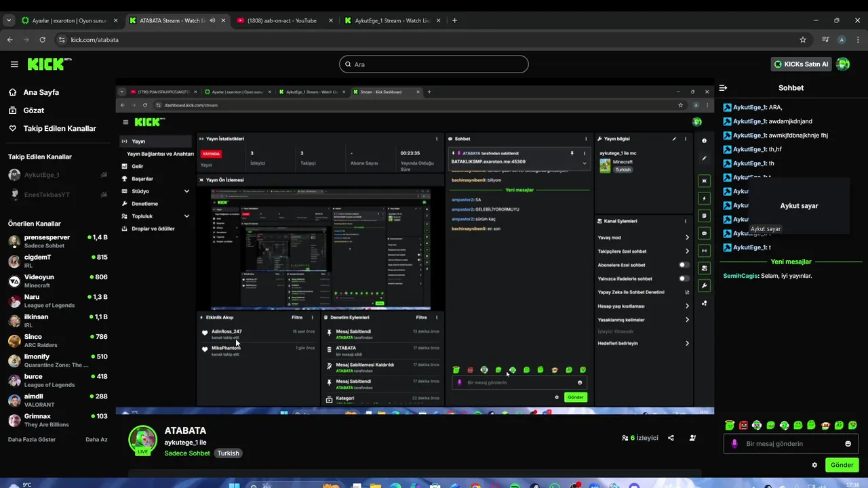Viewport: 868px width, 488px height.
Task: Open recommended channel Videoyun
Action: [58, 281]
